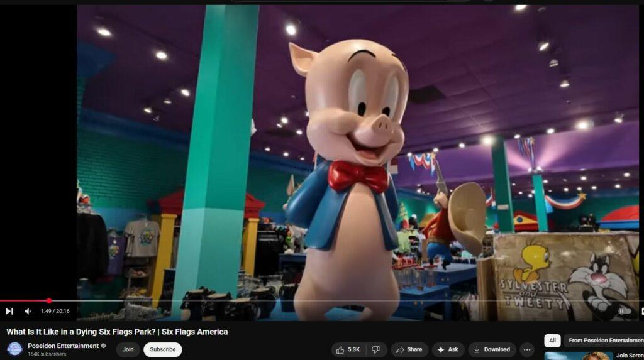Click the Join membership button
The height and width of the screenshot is (360, 644).
[128, 349]
